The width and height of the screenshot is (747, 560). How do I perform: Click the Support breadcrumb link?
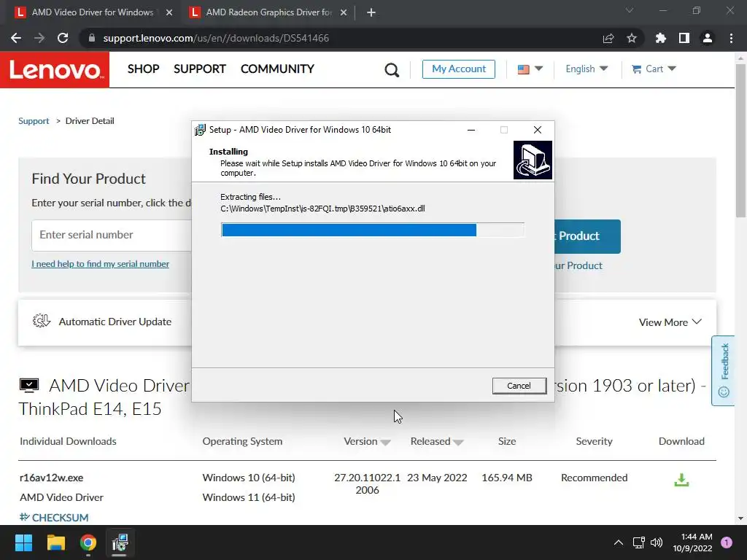[x=34, y=121]
